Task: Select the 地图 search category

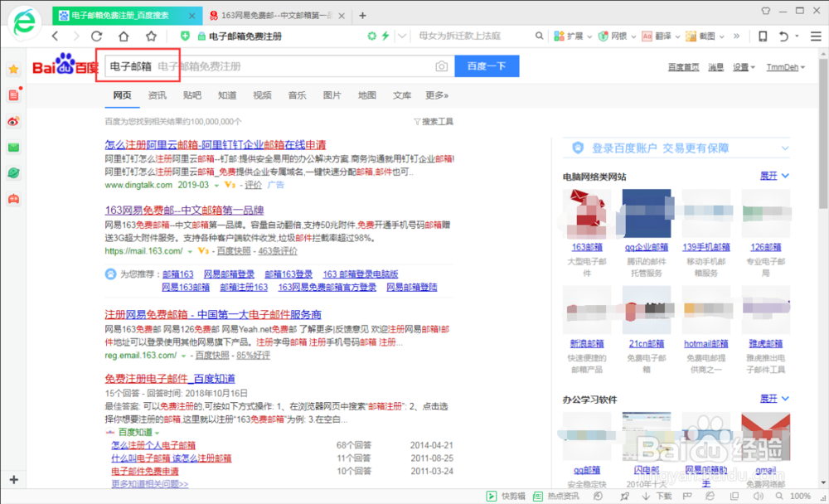Action: click(367, 95)
